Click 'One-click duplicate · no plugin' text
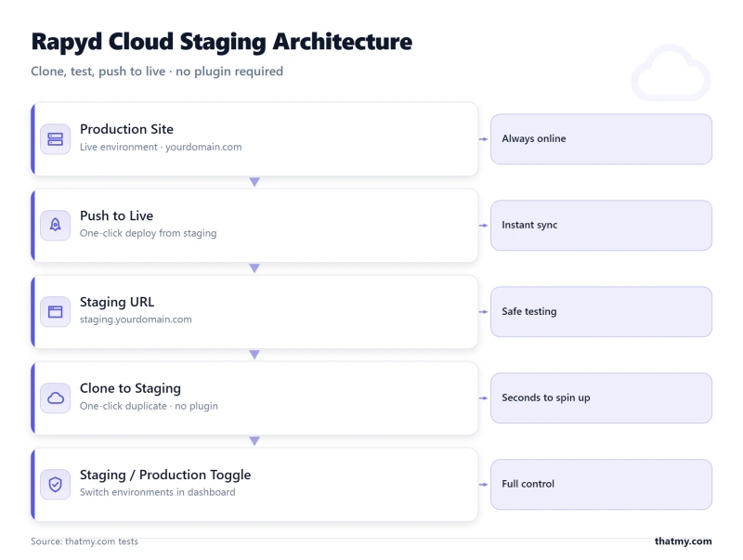This screenshot has height=560, width=743. 149,406
